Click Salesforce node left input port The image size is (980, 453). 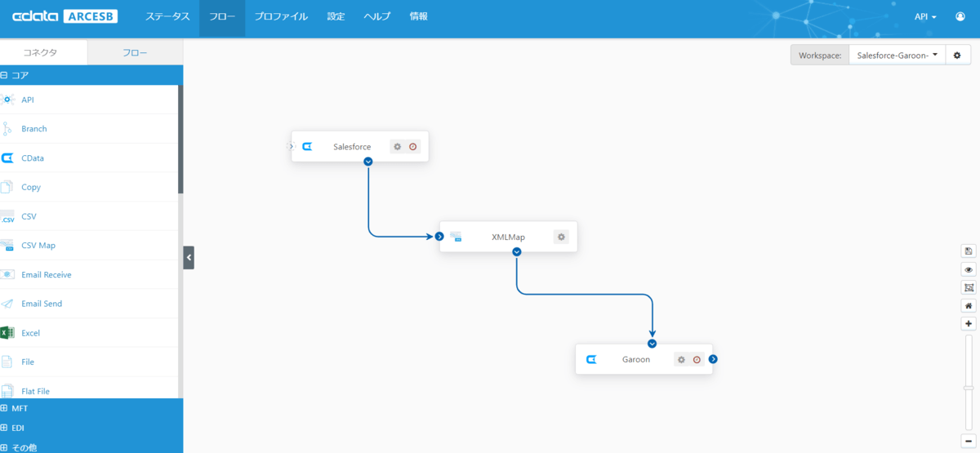pyautogui.click(x=291, y=147)
